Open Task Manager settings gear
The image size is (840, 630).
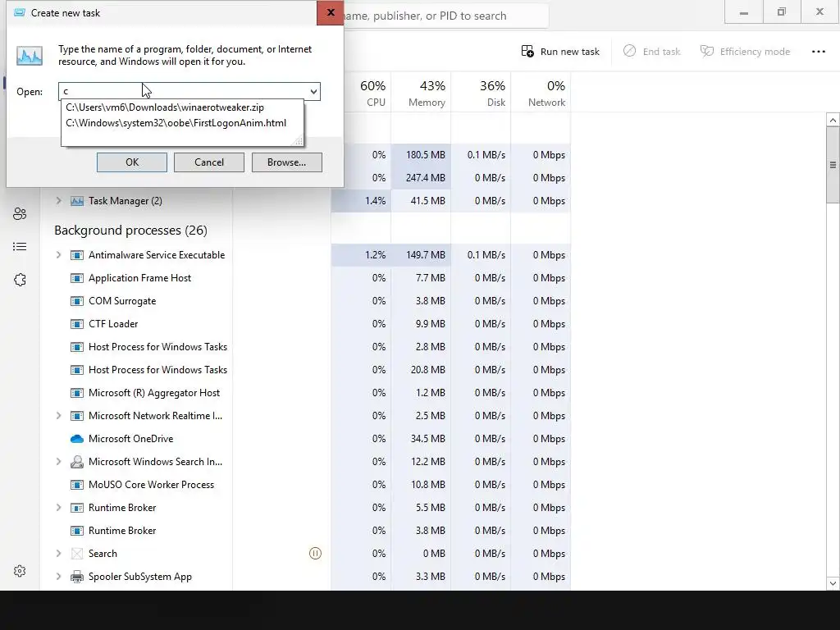20,571
